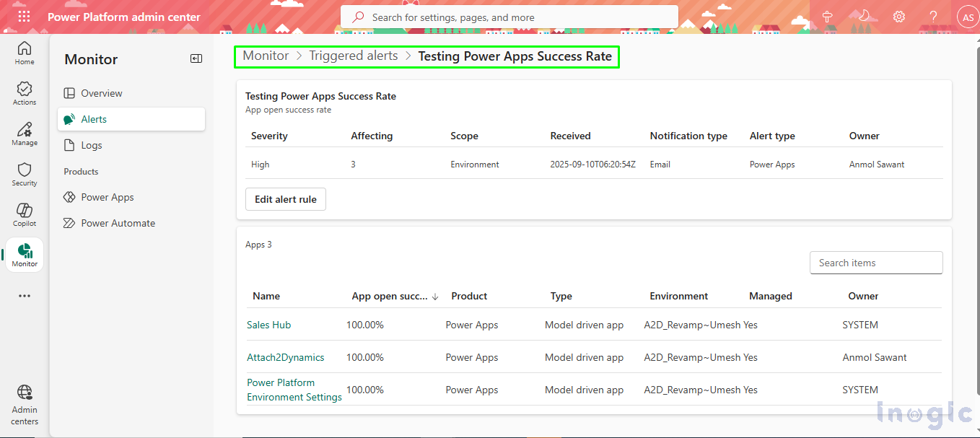Image resolution: width=980 pixels, height=438 pixels.
Task: Open the app launcher waffle icon
Action: click(x=24, y=16)
